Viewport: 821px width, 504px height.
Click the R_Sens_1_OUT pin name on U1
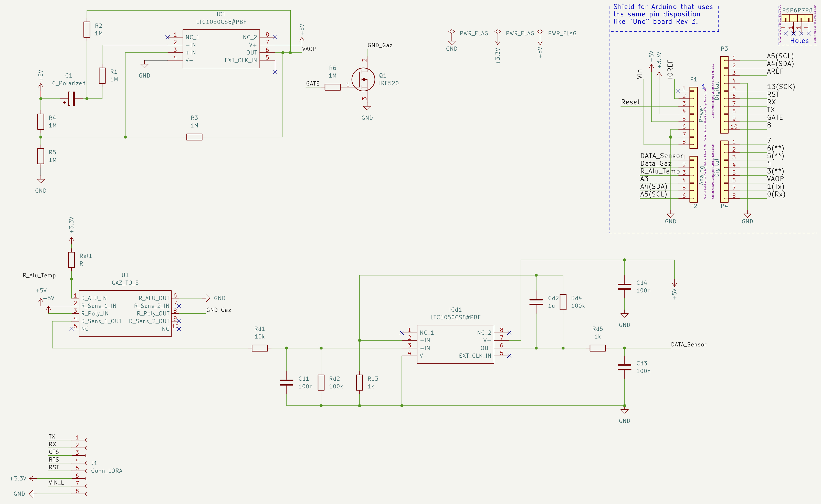tap(101, 321)
